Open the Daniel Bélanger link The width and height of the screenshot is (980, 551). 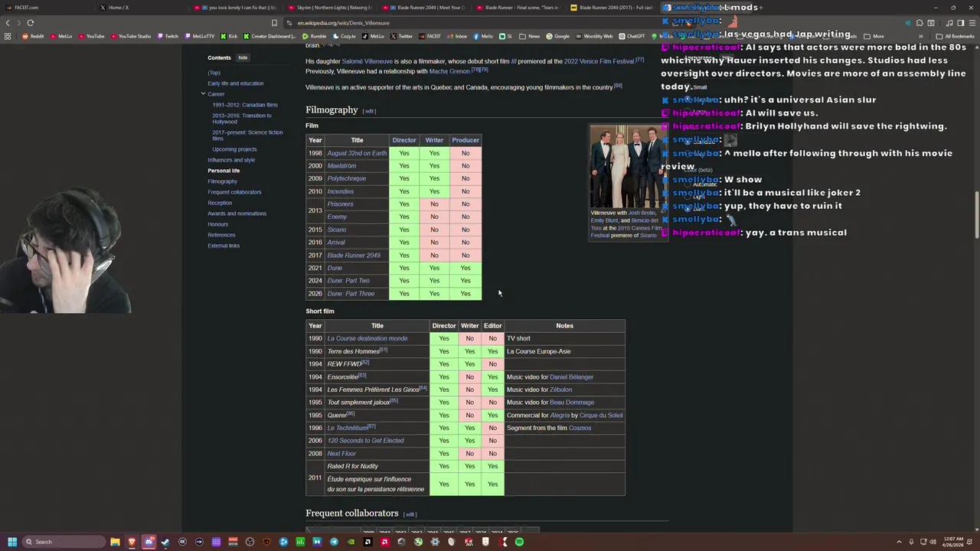point(571,377)
